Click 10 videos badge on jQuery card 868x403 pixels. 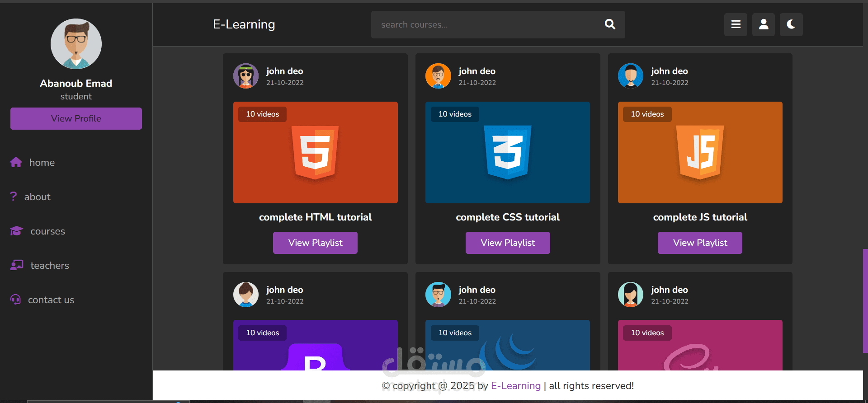(x=455, y=333)
